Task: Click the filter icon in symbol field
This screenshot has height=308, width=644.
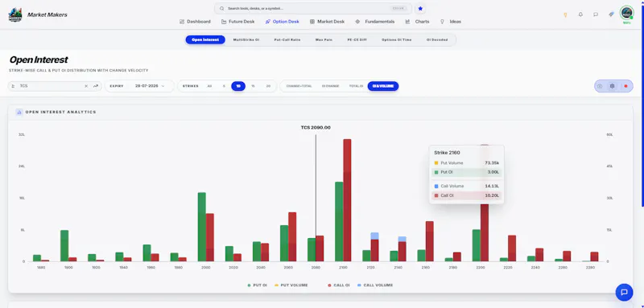Action: coord(13,86)
